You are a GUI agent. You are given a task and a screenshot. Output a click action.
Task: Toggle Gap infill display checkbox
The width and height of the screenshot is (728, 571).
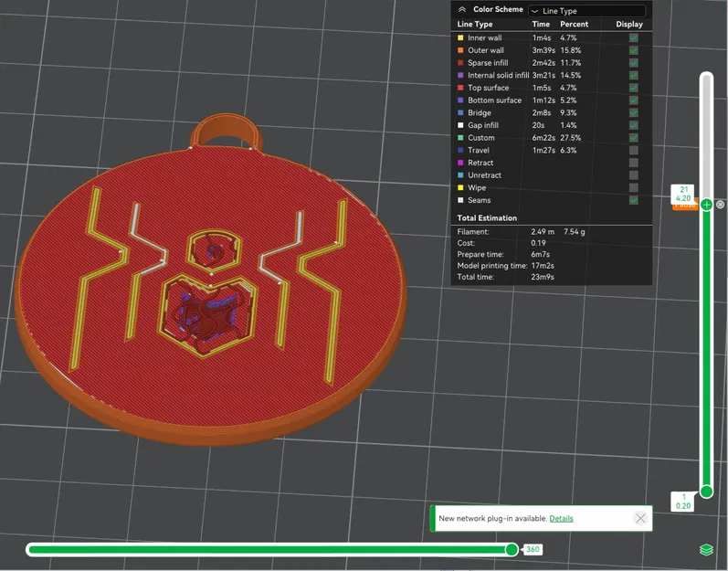coord(633,125)
